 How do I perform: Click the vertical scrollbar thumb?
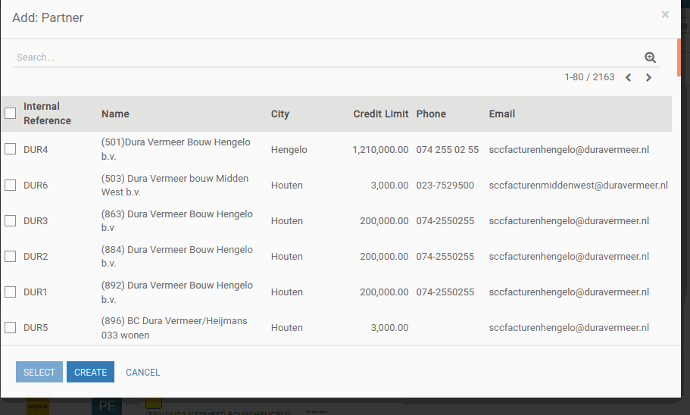(679, 58)
